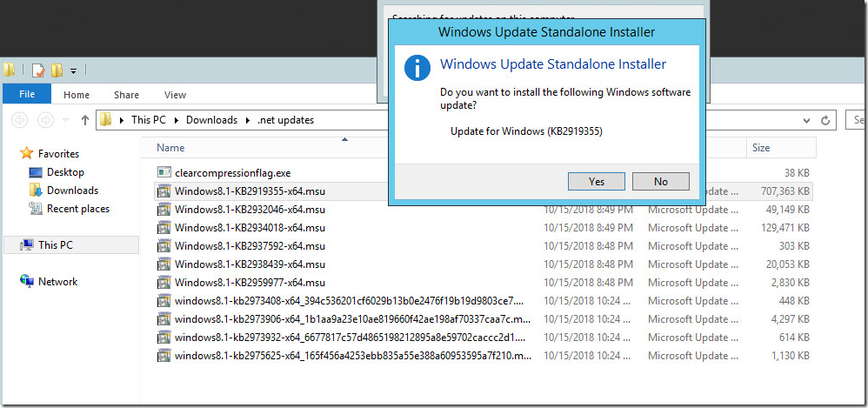868x408 pixels.
Task: Click the kb2975625 msu file icon
Action: pyautogui.click(x=164, y=356)
